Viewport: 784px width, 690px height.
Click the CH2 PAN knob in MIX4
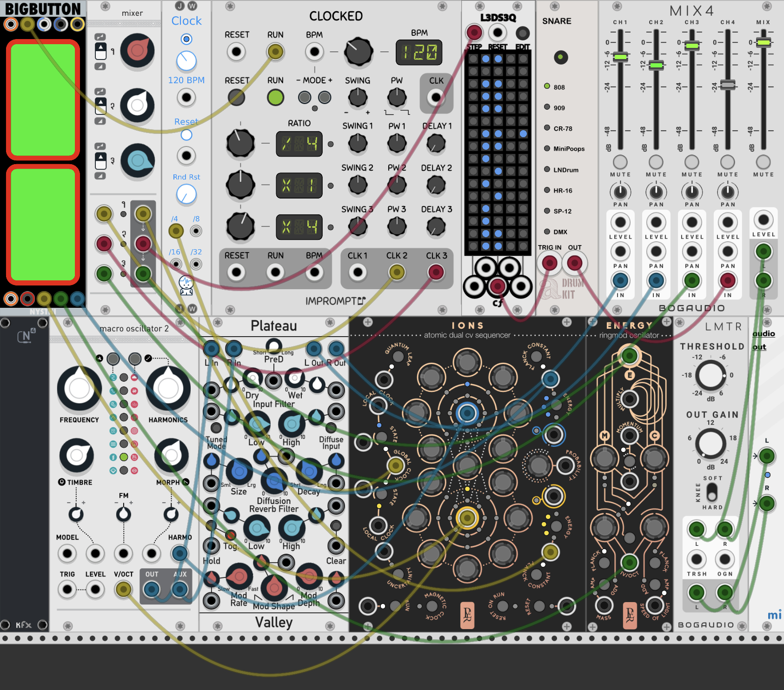coord(656,192)
